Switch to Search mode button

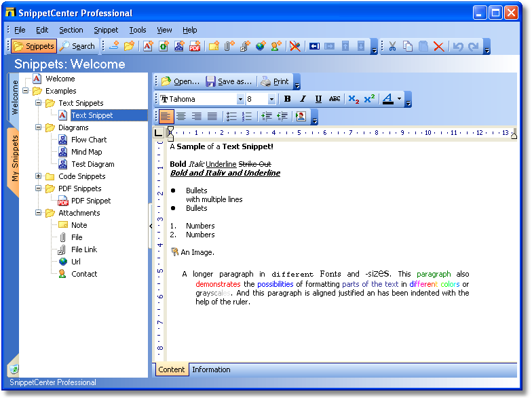point(77,46)
